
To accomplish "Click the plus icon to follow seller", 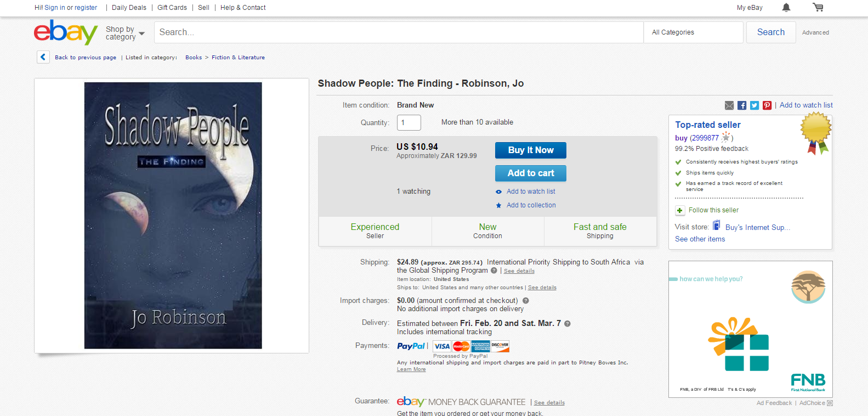I will pyautogui.click(x=680, y=211).
